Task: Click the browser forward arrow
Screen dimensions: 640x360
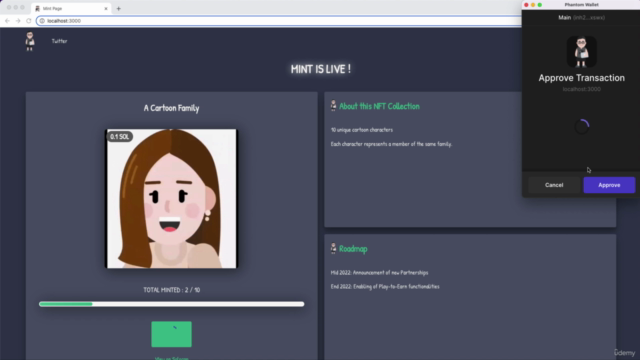Action: (x=18, y=20)
